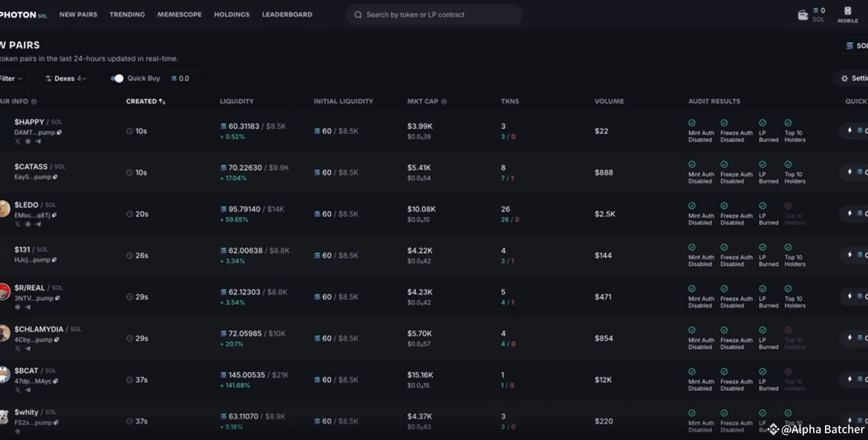Click the LP Burned check icon for $SCHLAMYDIA
The image size is (868, 440).
(x=763, y=330)
